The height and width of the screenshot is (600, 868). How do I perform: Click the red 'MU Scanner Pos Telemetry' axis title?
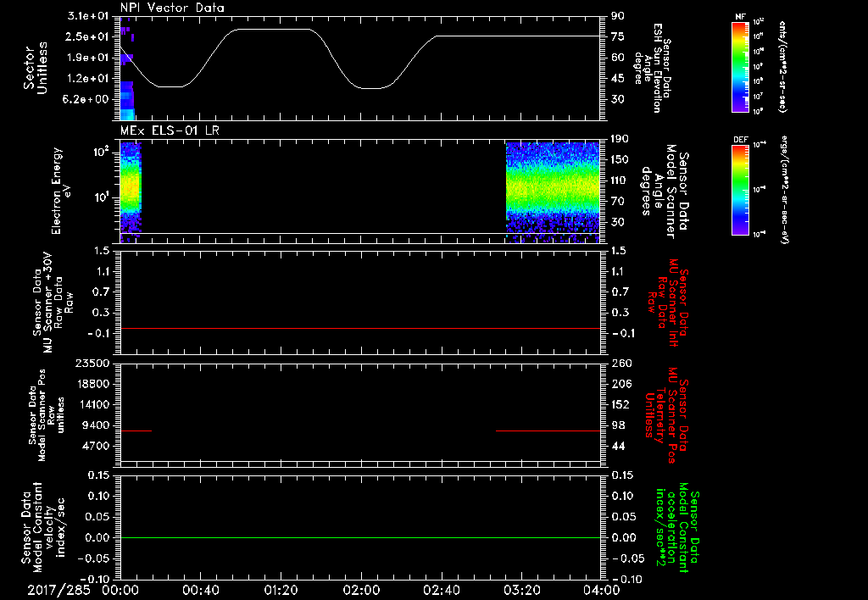(x=666, y=415)
